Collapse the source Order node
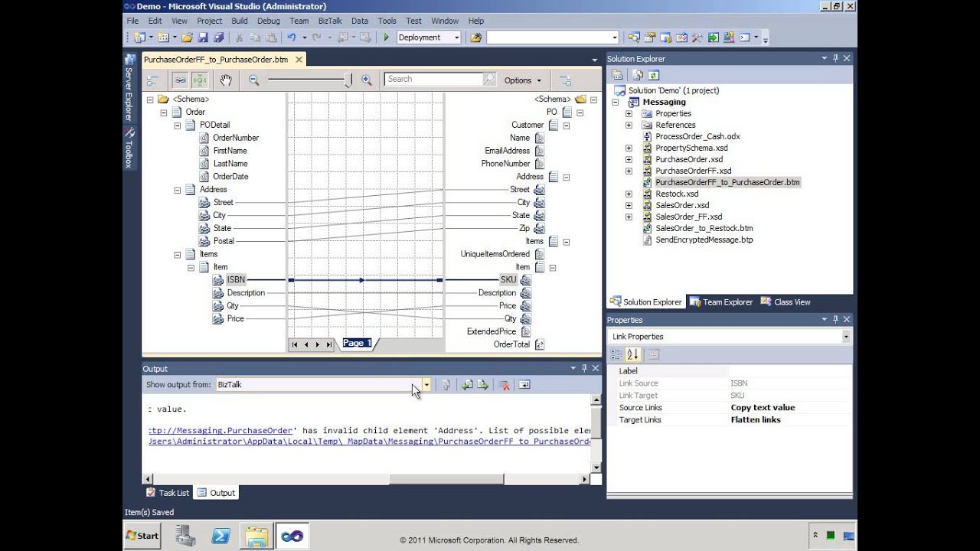The height and width of the screenshot is (551, 980). [x=164, y=112]
